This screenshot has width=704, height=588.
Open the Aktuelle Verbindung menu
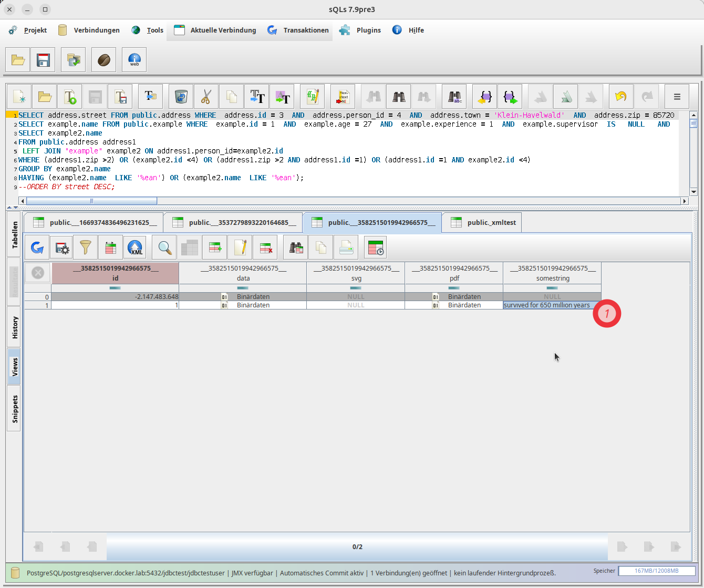(215, 30)
